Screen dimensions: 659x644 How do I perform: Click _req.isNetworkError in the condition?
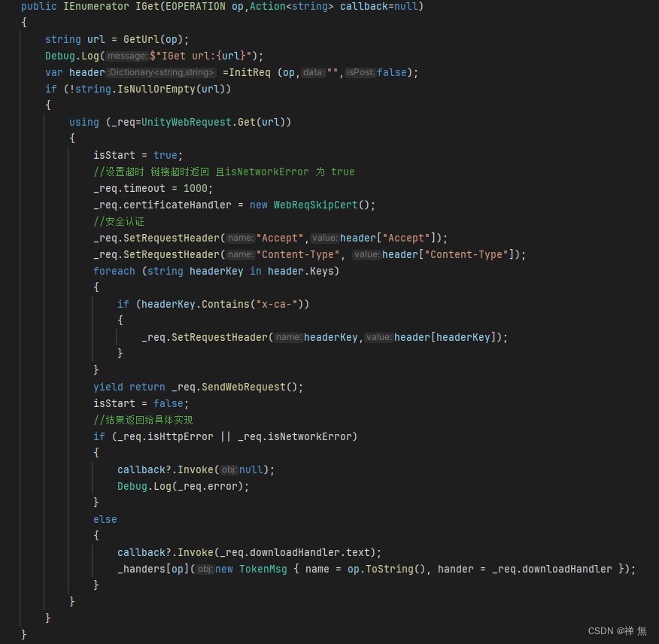click(295, 437)
